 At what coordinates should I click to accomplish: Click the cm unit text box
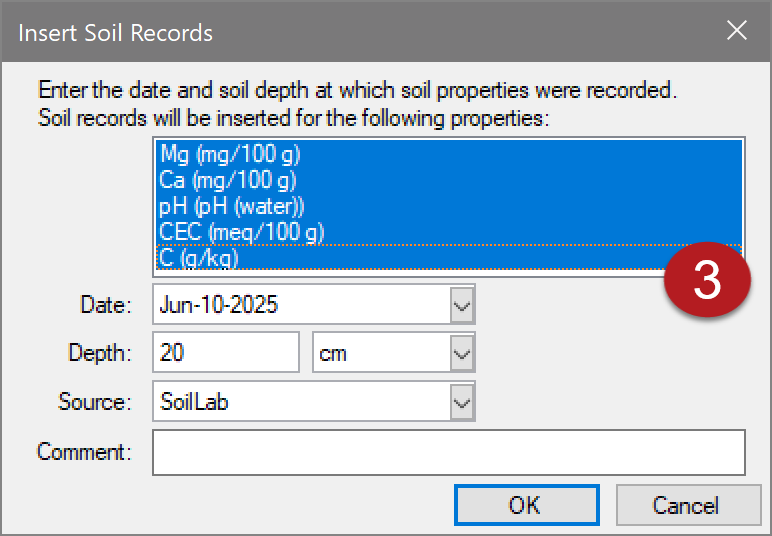[382, 353]
